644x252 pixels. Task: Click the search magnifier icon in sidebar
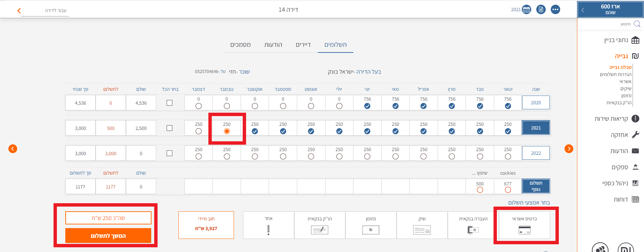[x=637, y=24]
